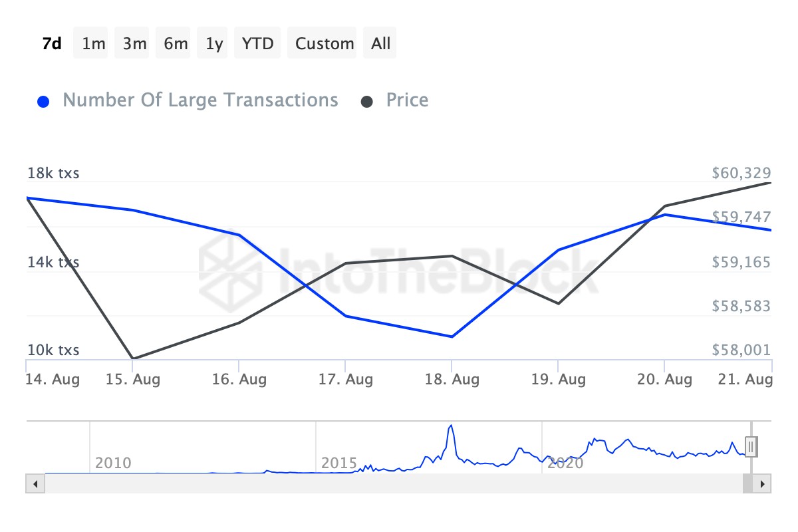
Task: Select the 7d time range
Action: pyautogui.click(x=52, y=44)
